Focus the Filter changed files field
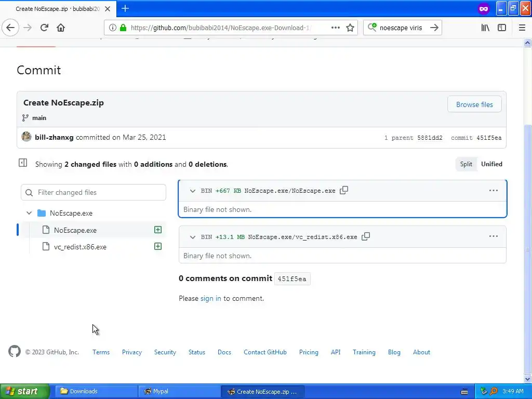This screenshot has height=399, width=532. 94,192
